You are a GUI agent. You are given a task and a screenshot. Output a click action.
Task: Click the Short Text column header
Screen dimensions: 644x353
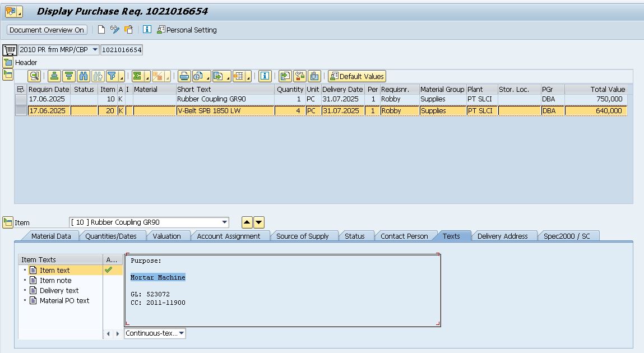click(x=225, y=90)
